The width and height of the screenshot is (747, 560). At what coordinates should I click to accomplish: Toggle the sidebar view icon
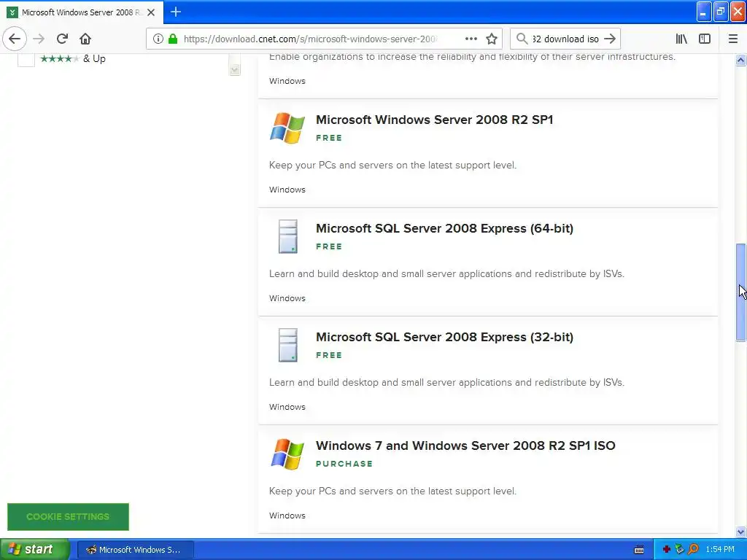[705, 39]
